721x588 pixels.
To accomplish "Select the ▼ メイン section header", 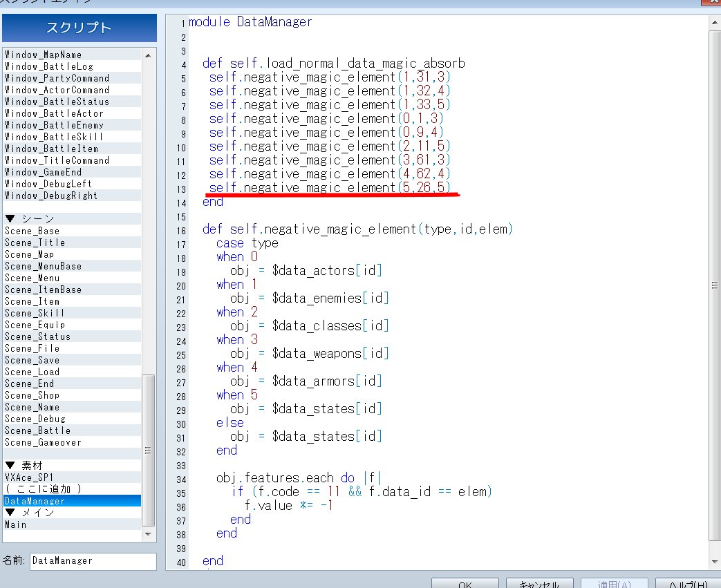I will click(x=72, y=512).
